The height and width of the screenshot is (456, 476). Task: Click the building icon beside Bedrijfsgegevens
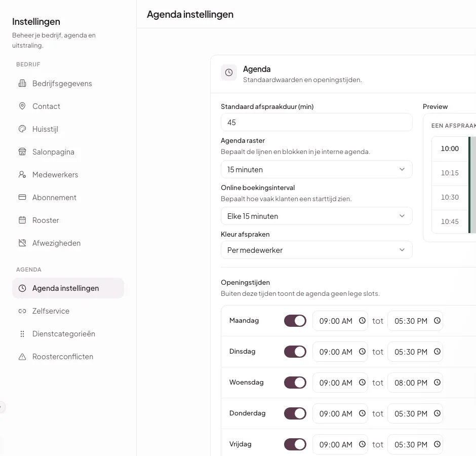click(x=22, y=83)
